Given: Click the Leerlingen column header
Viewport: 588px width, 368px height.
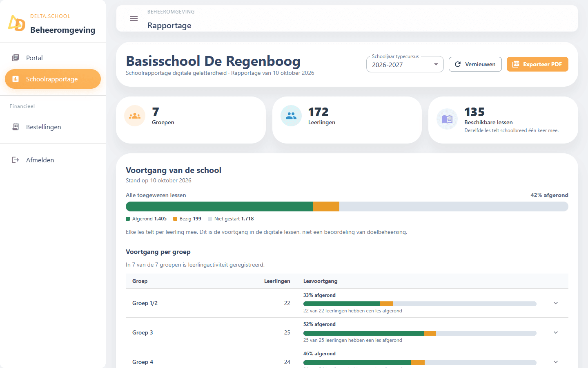Looking at the screenshot, I should [277, 281].
